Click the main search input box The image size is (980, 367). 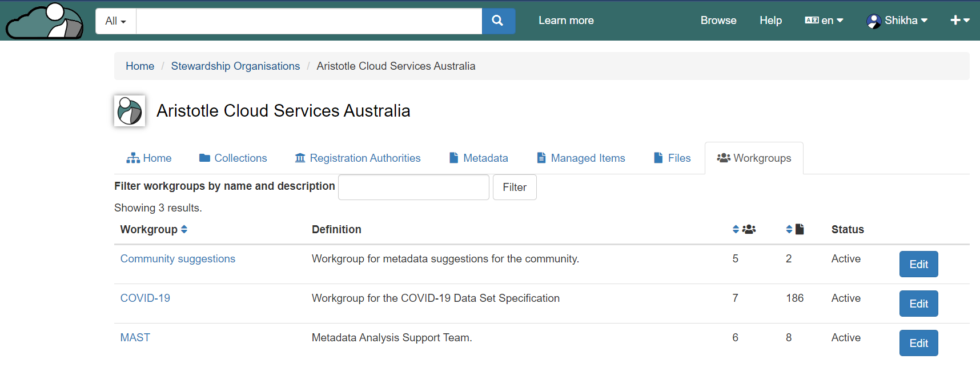click(x=309, y=21)
